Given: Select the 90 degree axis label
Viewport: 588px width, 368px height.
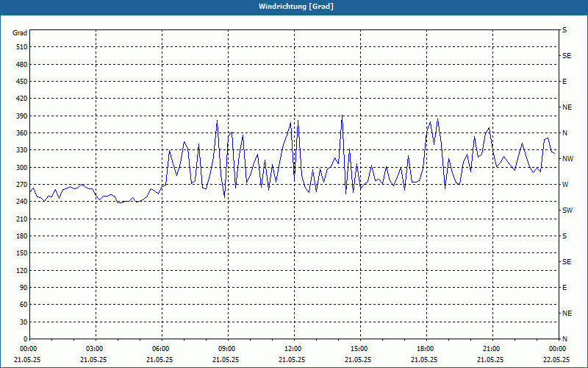Looking at the screenshot, I should pos(24,288).
